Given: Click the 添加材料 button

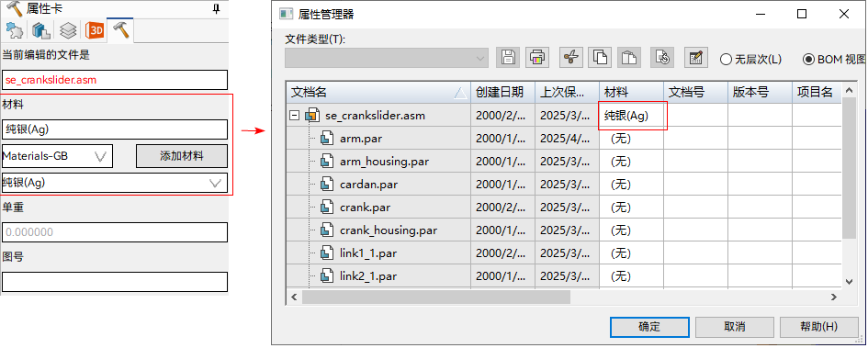Looking at the screenshot, I should [182, 157].
